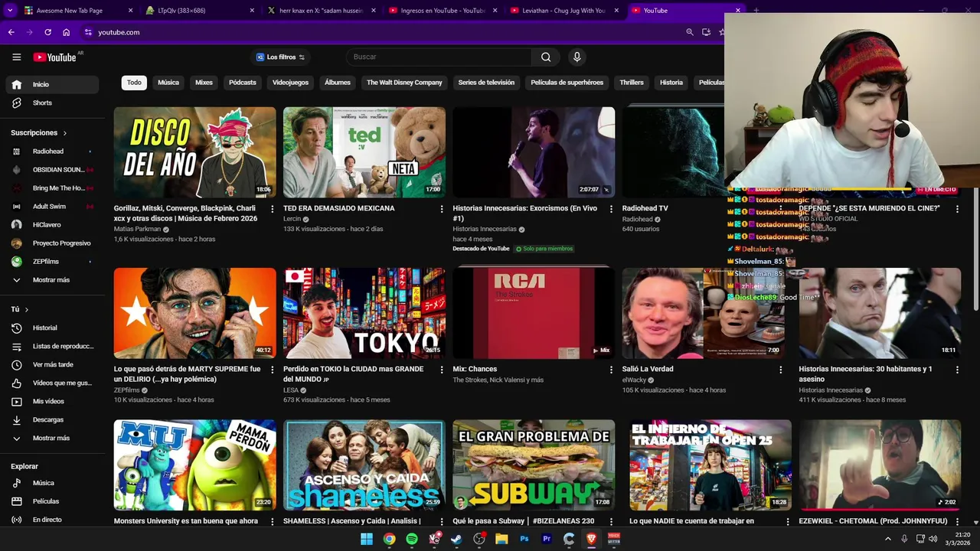Open Monsters University video thumbnail
This screenshot has height=551, width=980.
(195, 465)
